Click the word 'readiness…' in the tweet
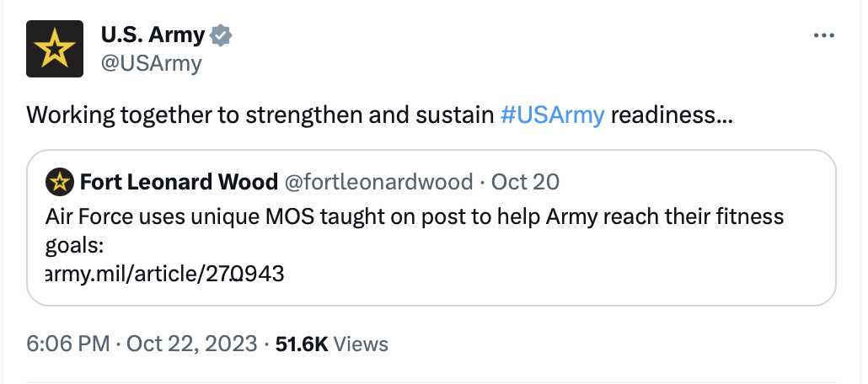Image resolution: width=868 pixels, height=384 pixels. pos(671,115)
